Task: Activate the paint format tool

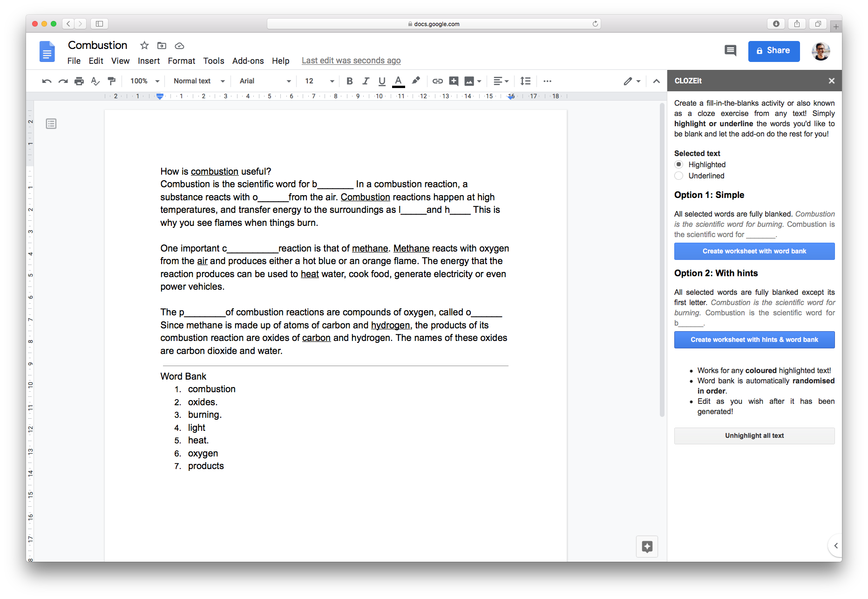Action: 112,81
